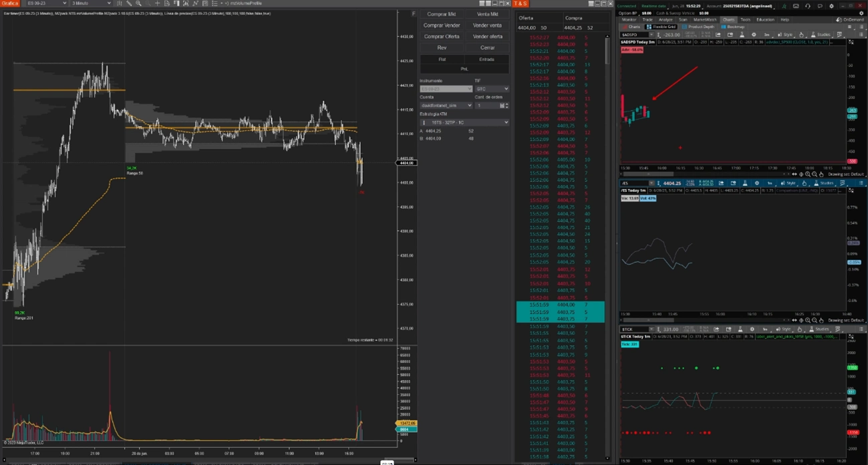Image resolution: width=868 pixels, height=465 pixels.
Task: Open thinkorswim setup gear icon
Action: click(x=831, y=6)
